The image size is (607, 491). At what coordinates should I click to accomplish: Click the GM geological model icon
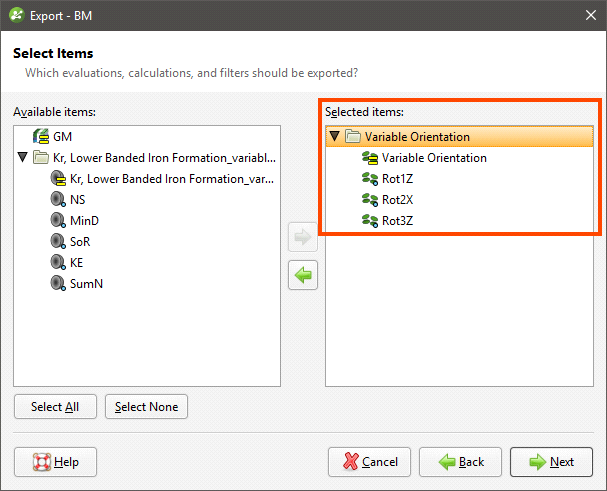coord(41,136)
